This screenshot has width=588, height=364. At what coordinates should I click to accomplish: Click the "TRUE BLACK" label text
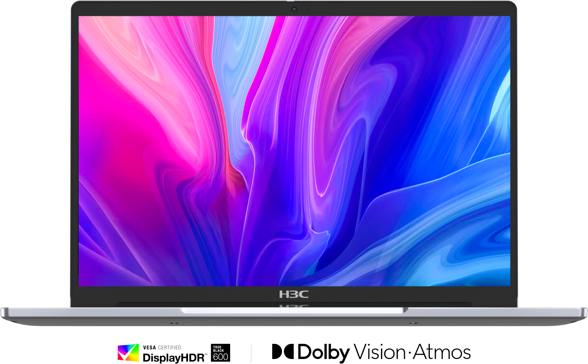pos(218,349)
